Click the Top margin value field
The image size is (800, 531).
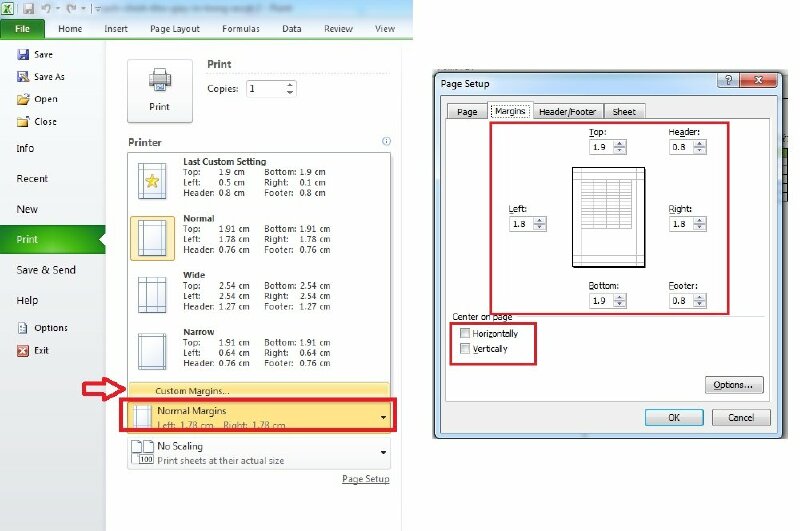coord(601,147)
